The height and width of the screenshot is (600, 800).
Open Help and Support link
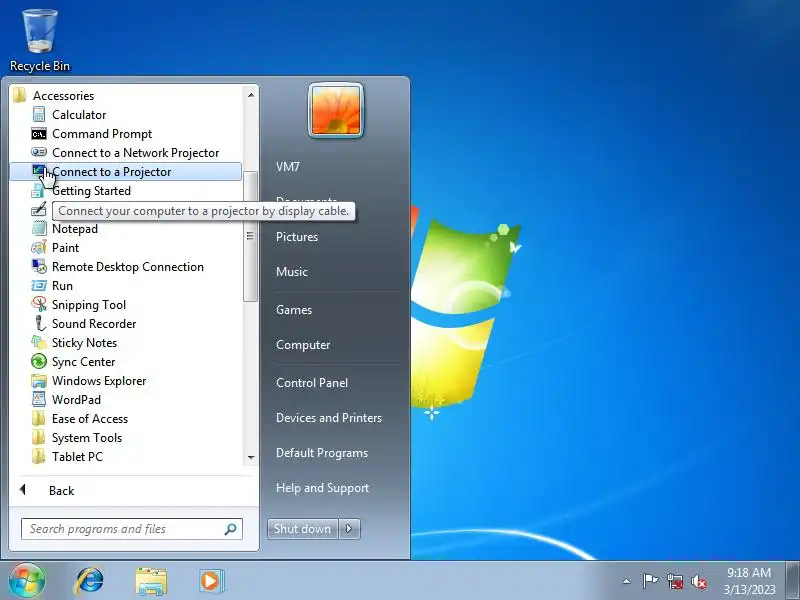322,488
